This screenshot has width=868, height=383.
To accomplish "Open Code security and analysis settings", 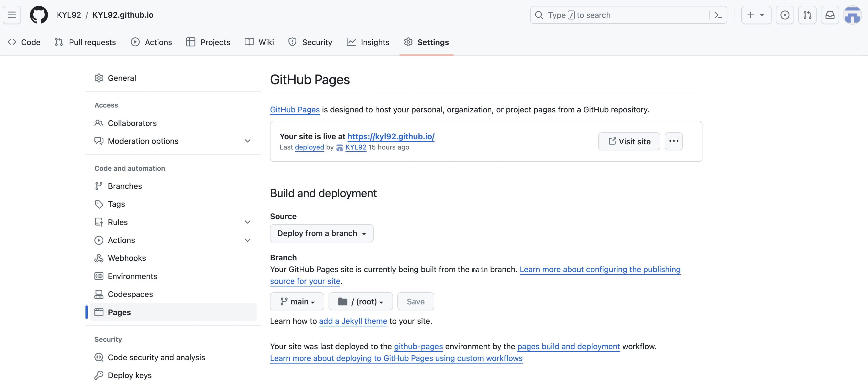I will click(x=173, y=357).
